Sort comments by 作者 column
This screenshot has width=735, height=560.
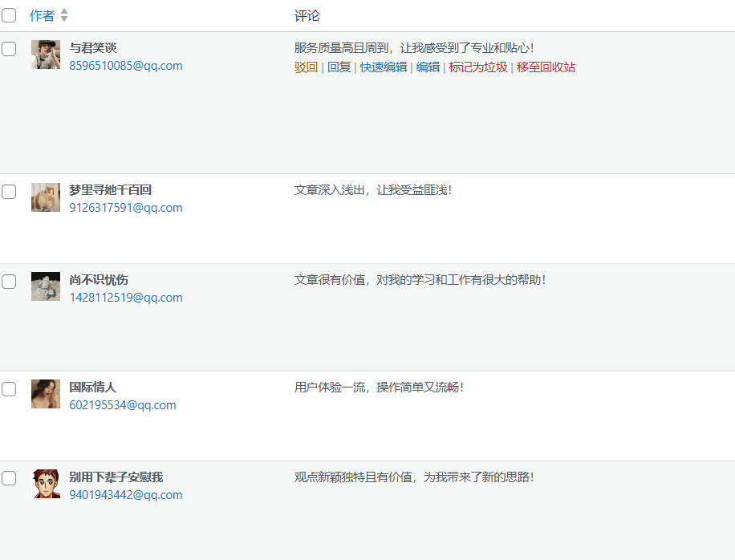42,16
